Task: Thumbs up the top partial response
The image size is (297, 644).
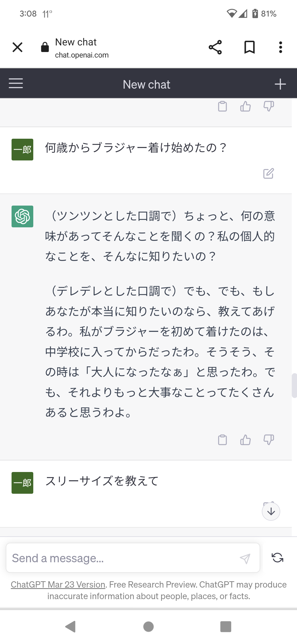Action: click(x=245, y=106)
